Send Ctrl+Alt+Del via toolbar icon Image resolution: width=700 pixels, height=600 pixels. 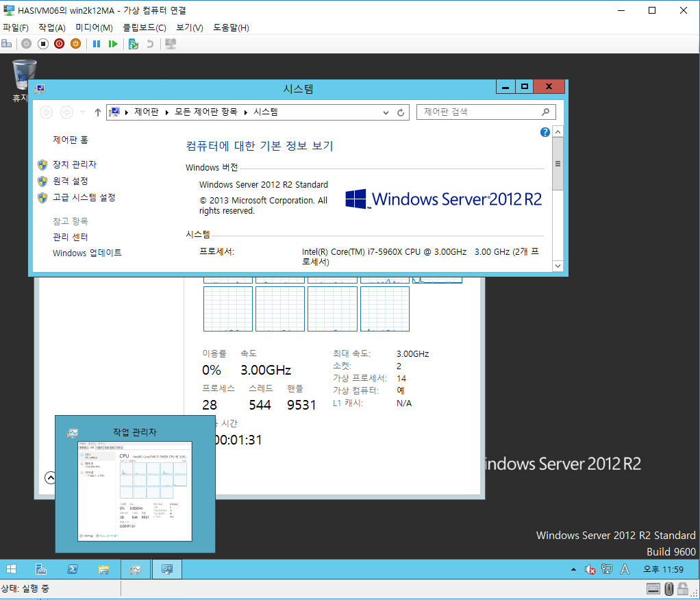point(7,44)
